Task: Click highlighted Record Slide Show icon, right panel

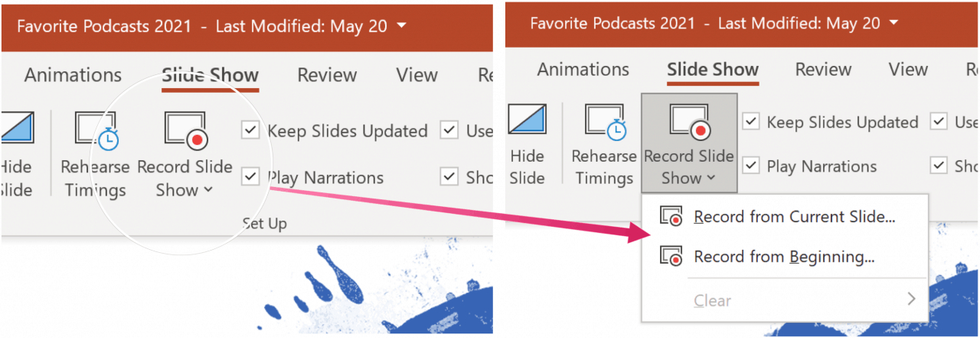Action: pos(690,122)
